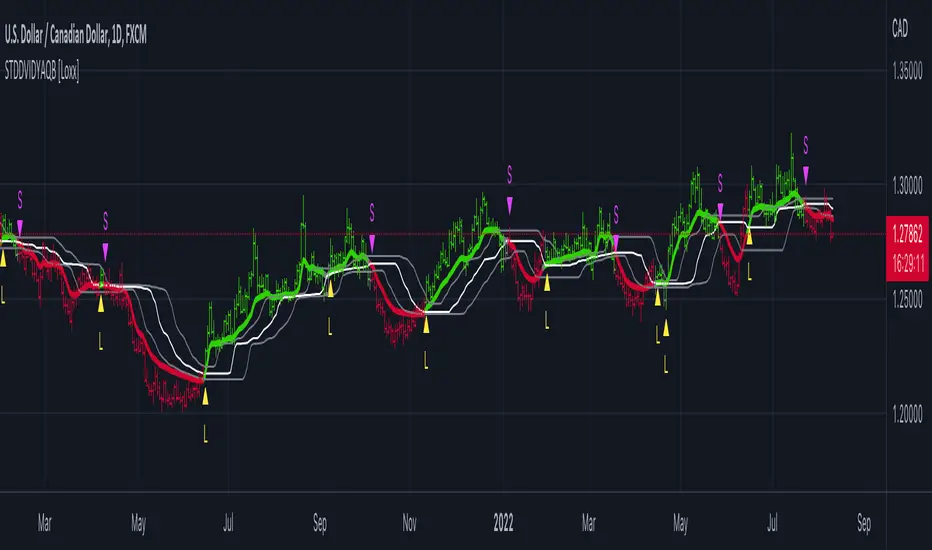Click the Mar label at the time axis start
The width and height of the screenshot is (932, 550).
pos(45,523)
